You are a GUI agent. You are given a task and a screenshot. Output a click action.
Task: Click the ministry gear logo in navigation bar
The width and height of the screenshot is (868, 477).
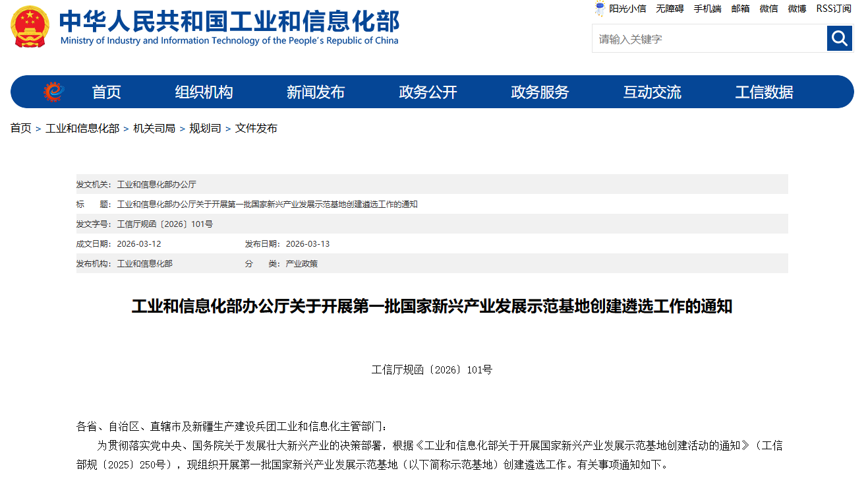point(51,92)
